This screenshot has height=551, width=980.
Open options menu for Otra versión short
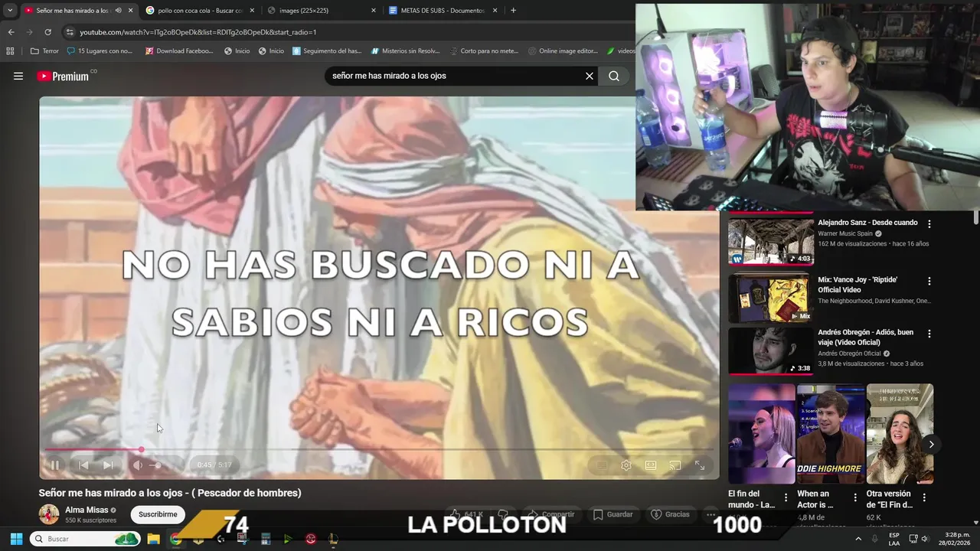pyautogui.click(x=924, y=497)
